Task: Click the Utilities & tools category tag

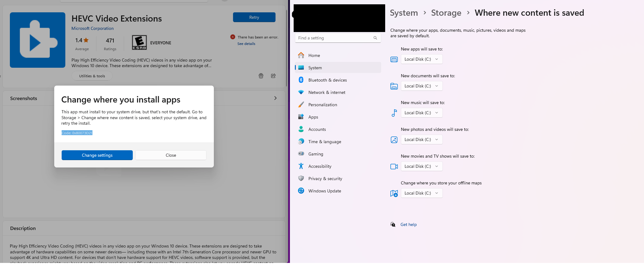Action: [x=92, y=76]
